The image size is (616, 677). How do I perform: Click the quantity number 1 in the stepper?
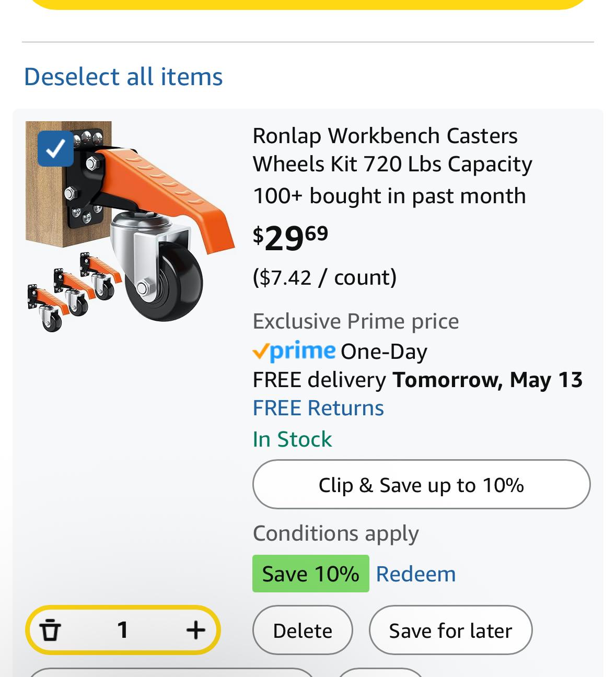123,629
